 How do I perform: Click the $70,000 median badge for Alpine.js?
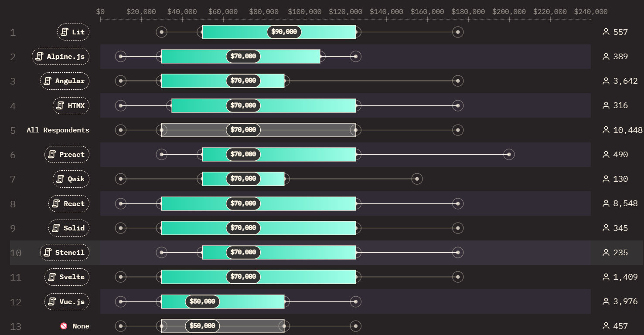243,57
